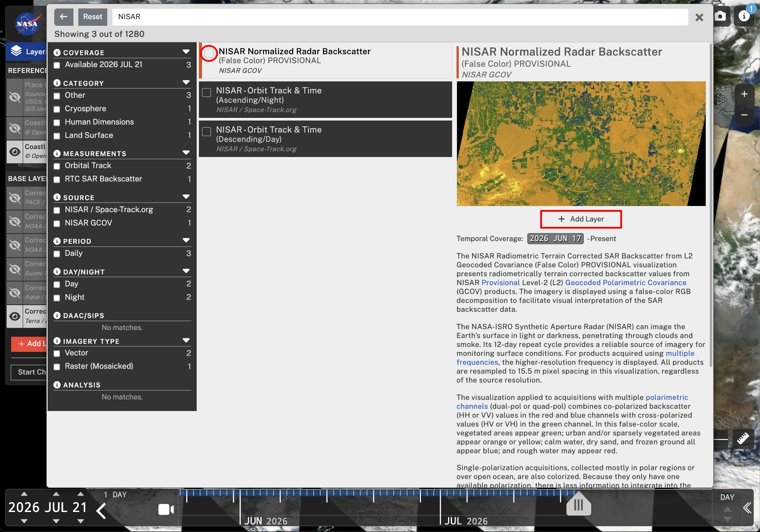Collapse the IMAGERY TYPE facet arrow
760x532 pixels.
[x=186, y=341]
